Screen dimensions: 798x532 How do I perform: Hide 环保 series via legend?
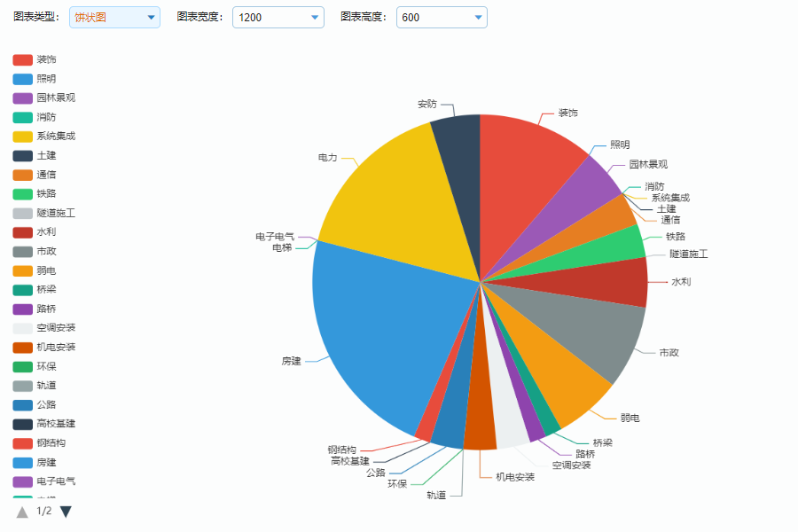pos(35,366)
